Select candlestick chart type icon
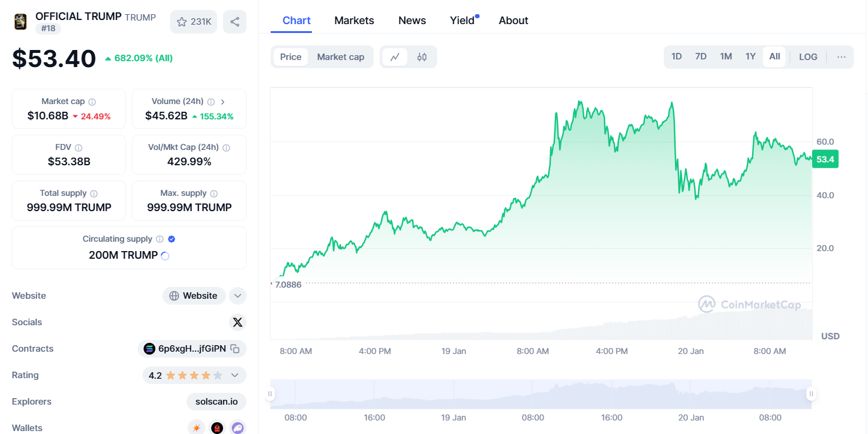868x434 pixels. [422, 57]
